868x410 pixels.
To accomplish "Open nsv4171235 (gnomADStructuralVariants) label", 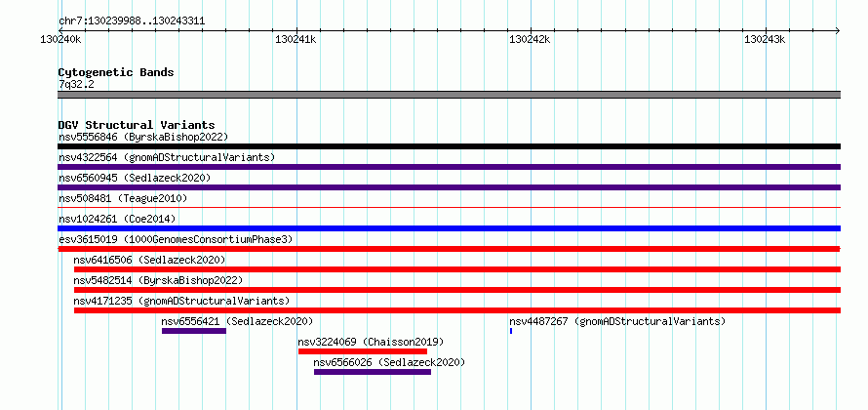I will (x=181, y=301).
